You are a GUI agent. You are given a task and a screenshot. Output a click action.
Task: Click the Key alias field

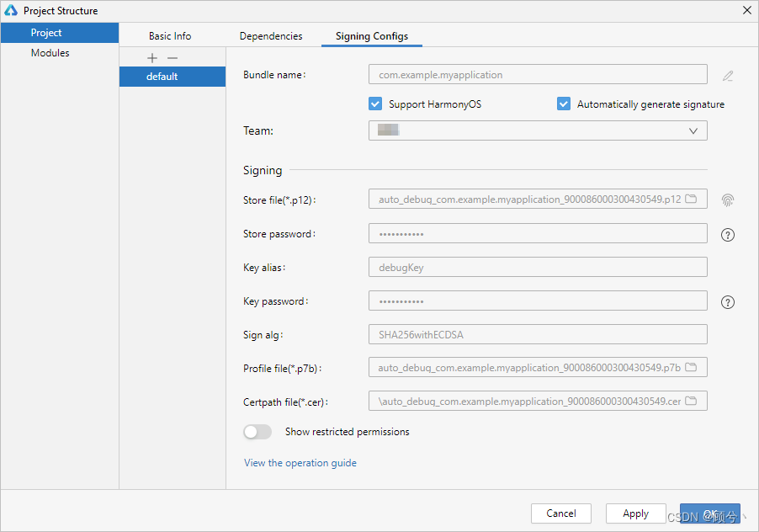[538, 267]
